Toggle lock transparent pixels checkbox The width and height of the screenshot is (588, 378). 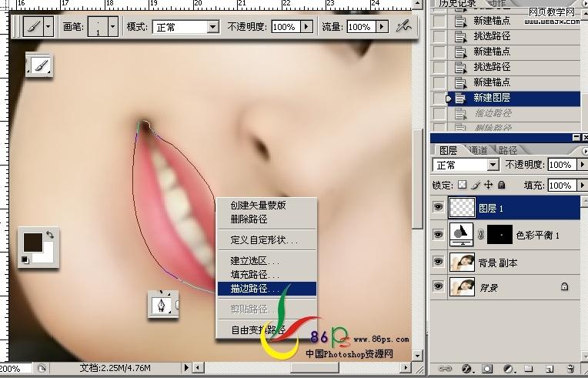click(463, 185)
